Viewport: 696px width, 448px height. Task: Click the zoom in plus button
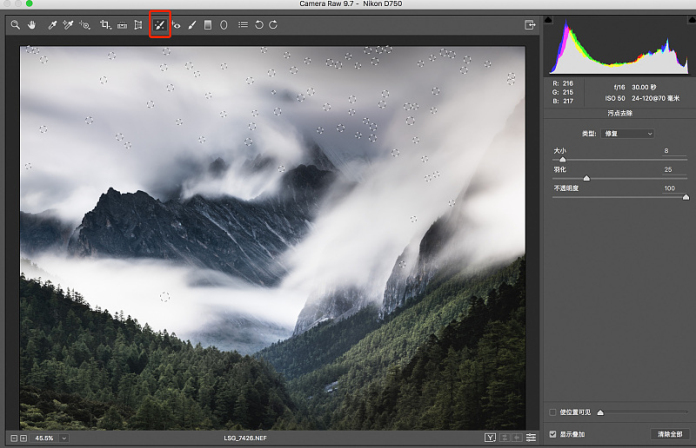click(x=24, y=438)
